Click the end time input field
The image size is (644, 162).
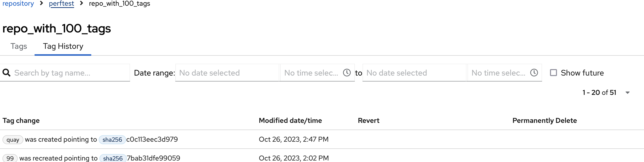coord(498,73)
